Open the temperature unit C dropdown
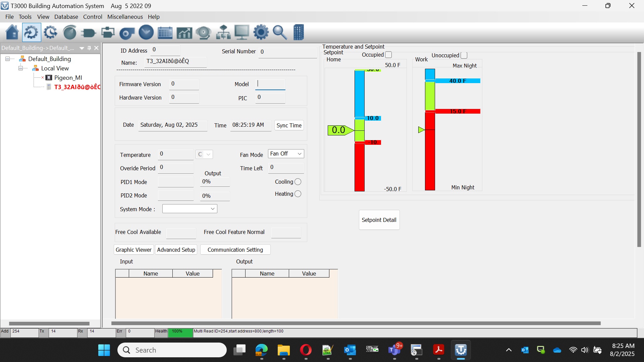644x362 pixels. [204, 154]
